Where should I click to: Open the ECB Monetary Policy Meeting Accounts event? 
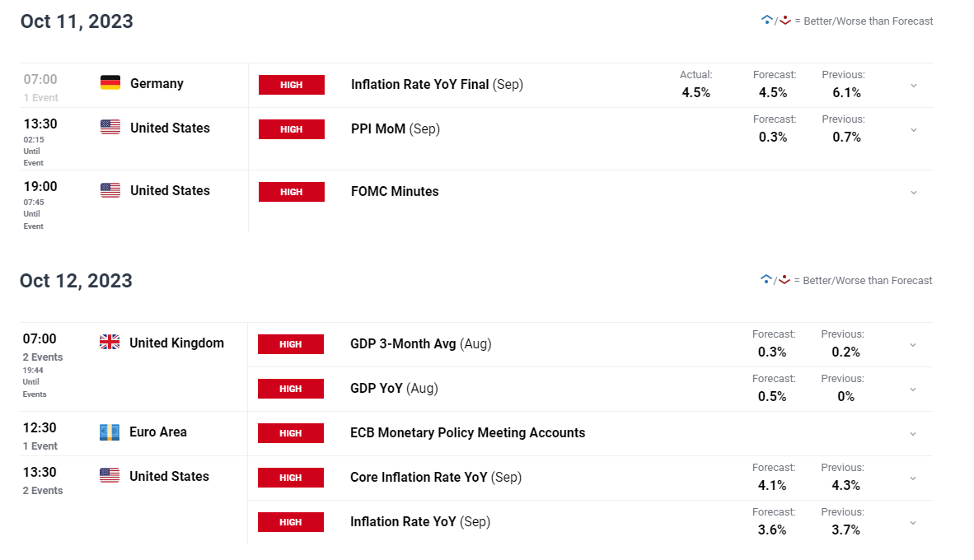coord(467,432)
